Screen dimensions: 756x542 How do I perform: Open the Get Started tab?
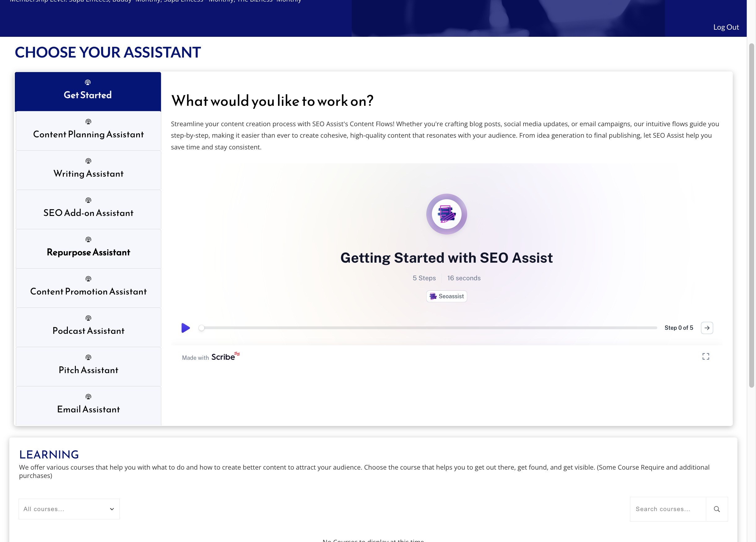click(88, 92)
